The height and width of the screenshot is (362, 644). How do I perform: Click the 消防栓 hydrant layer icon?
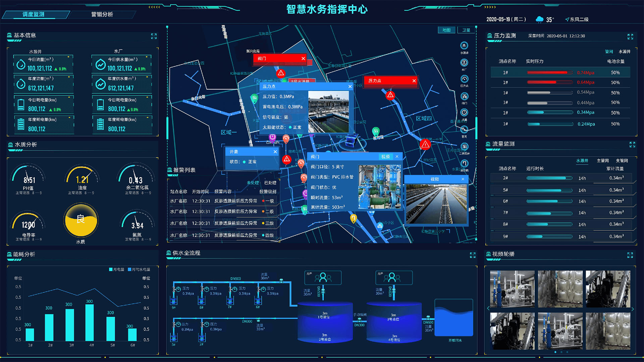464,164
